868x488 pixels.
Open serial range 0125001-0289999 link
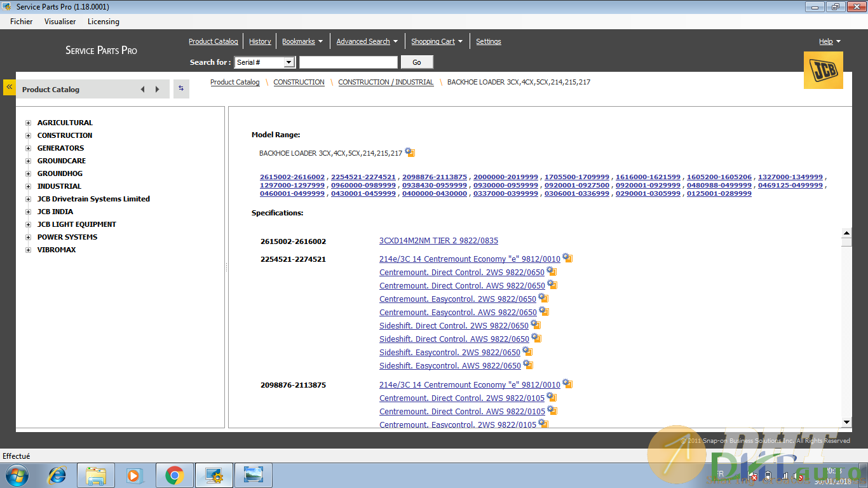pyautogui.click(x=719, y=194)
